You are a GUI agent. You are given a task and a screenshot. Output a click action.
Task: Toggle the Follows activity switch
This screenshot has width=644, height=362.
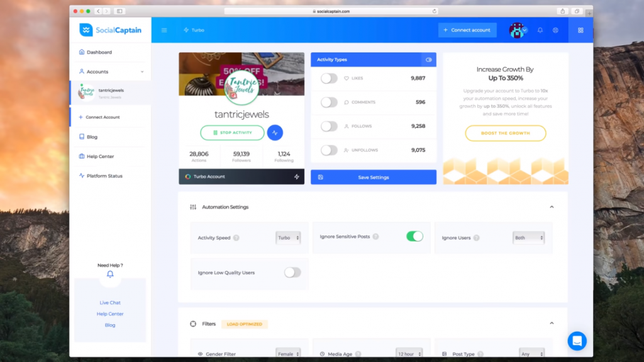pos(329,127)
